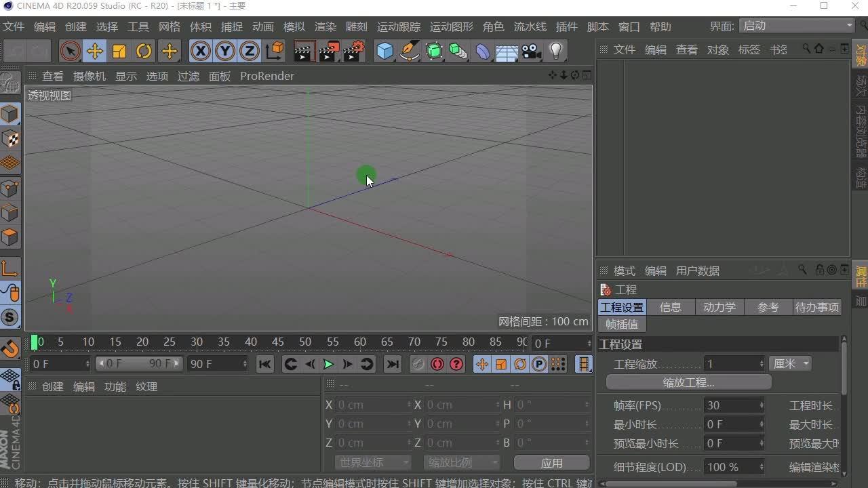Activate the Rotate tool in top toolbar
The image size is (868, 488).
point(144,51)
